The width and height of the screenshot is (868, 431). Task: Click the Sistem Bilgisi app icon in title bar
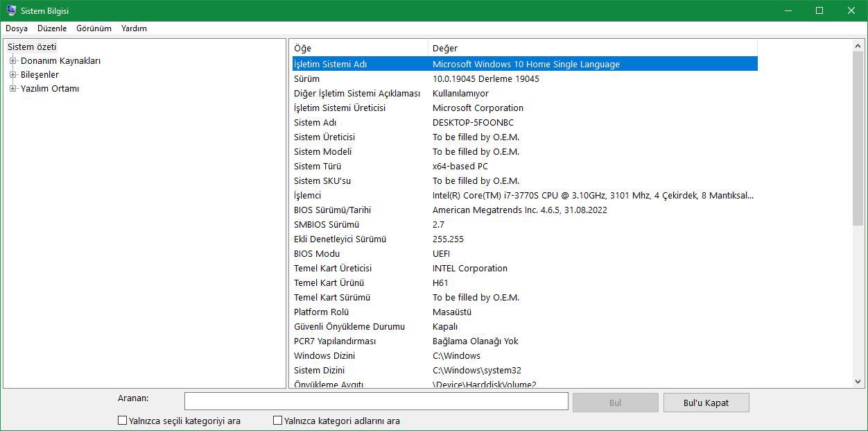point(11,10)
